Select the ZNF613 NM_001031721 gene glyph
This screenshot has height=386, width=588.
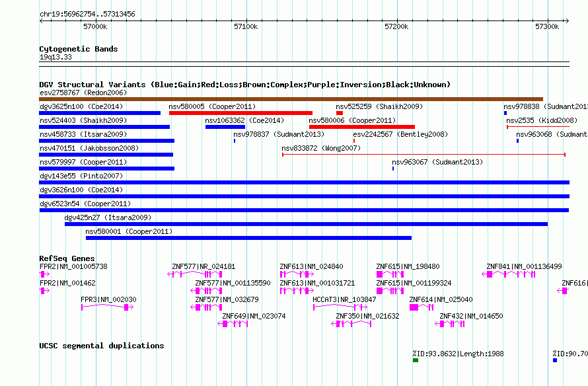tap(297, 291)
